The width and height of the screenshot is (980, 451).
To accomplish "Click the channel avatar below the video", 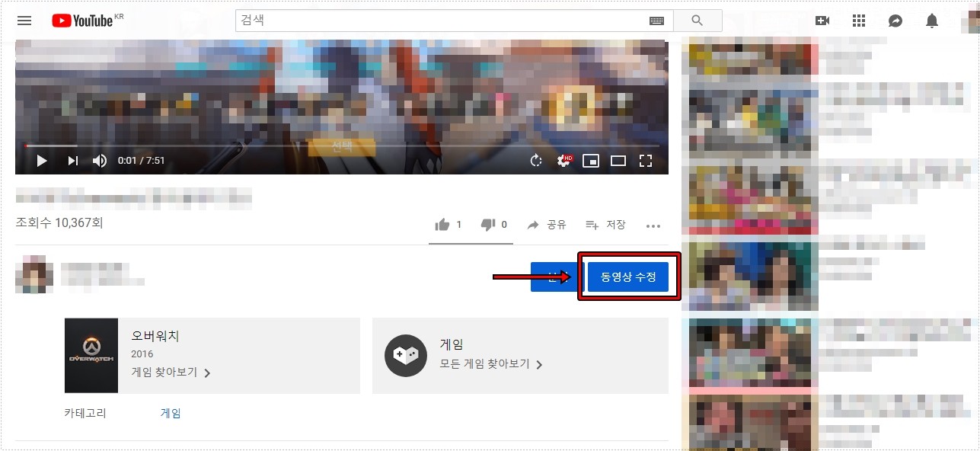I will (34, 274).
